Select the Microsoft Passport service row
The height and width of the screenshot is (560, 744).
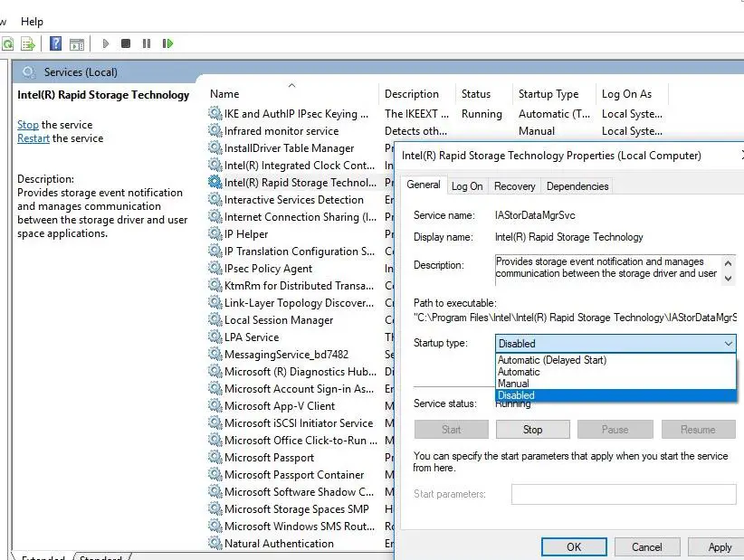[x=269, y=458]
